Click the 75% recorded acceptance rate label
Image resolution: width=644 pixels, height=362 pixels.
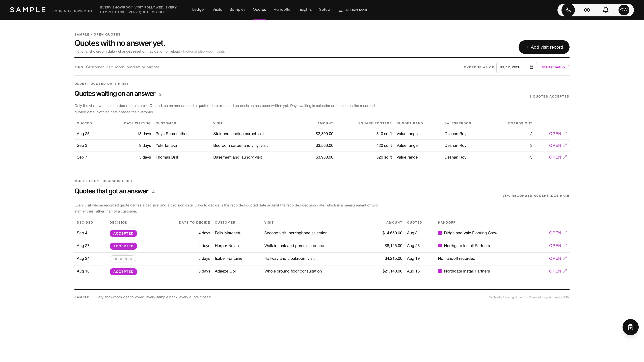tap(536, 196)
